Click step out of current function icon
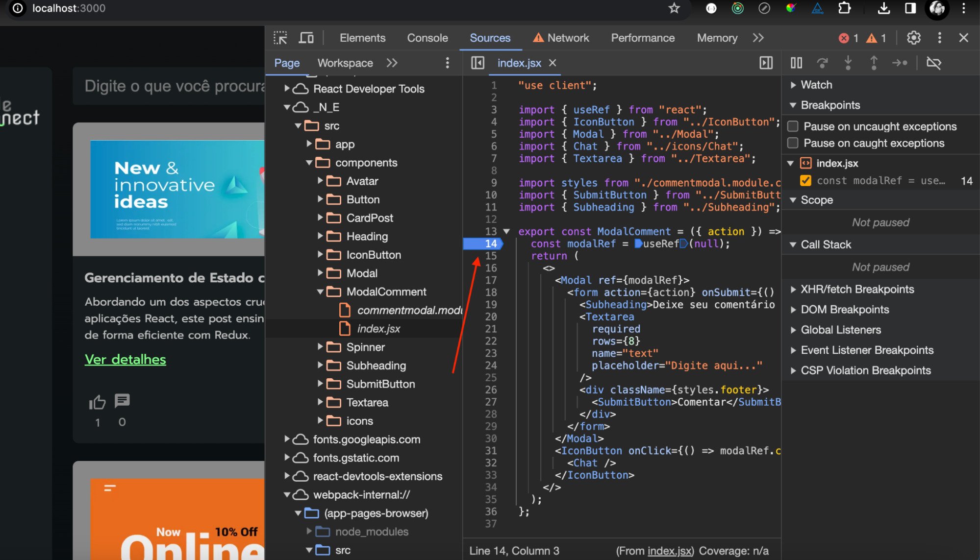The image size is (980, 560). 874,63
